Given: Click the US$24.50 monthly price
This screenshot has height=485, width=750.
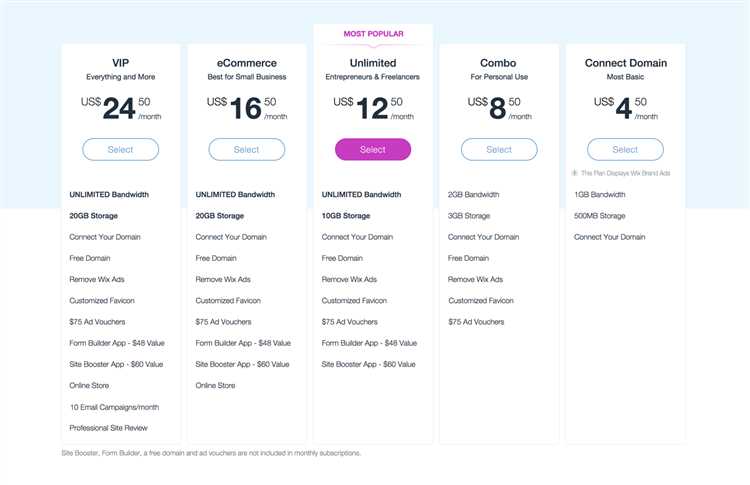Looking at the screenshot, I should pyautogui.click(x=121, y=109).
